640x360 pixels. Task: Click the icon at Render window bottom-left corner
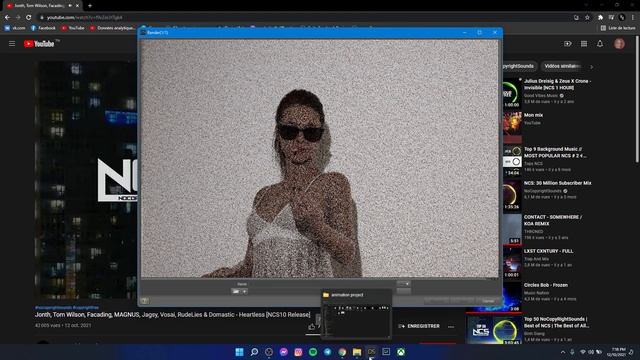[144, 301]
